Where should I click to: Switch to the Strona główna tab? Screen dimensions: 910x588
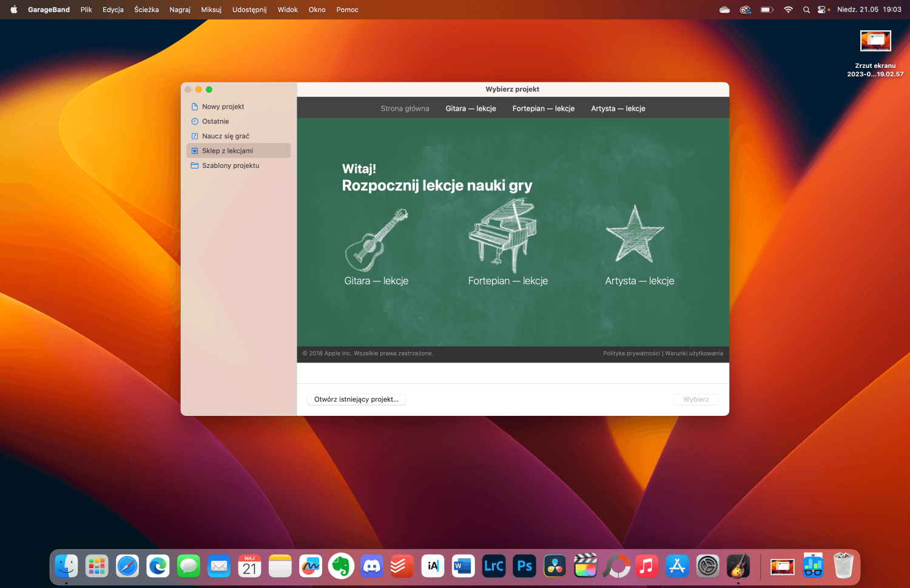[x=405, y=109]
